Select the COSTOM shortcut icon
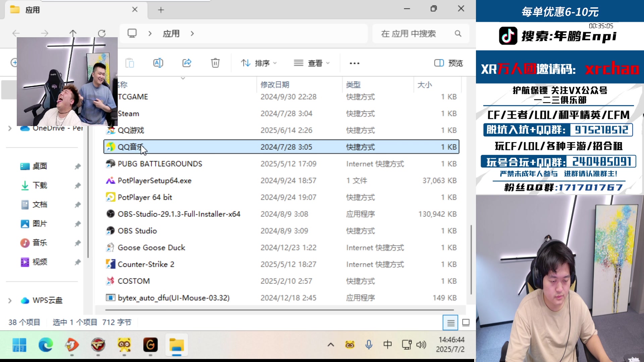Screen dimensions: 644x362 (x=110, y=281)
